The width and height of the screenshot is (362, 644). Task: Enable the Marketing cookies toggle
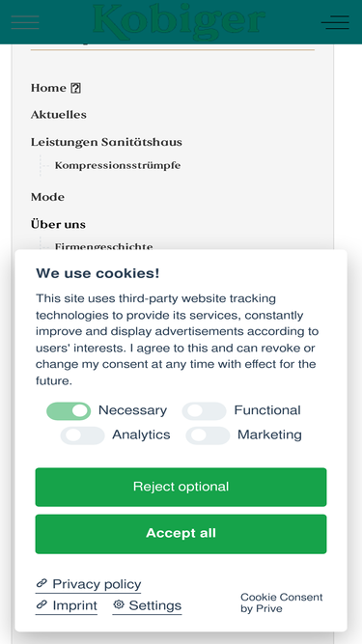tap(208, 435)
